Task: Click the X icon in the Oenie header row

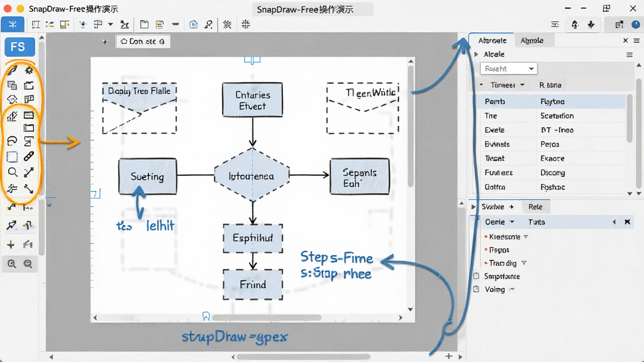Action: tap(627, 222)
